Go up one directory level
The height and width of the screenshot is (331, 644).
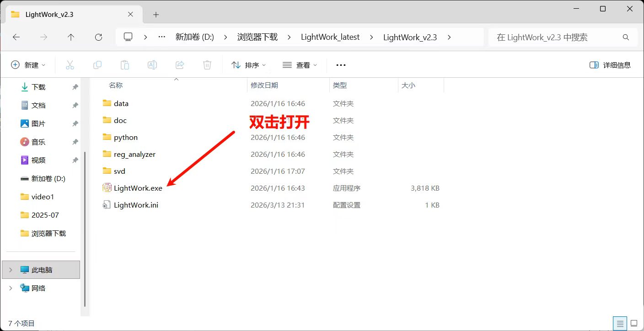click(x=71, y=37)
